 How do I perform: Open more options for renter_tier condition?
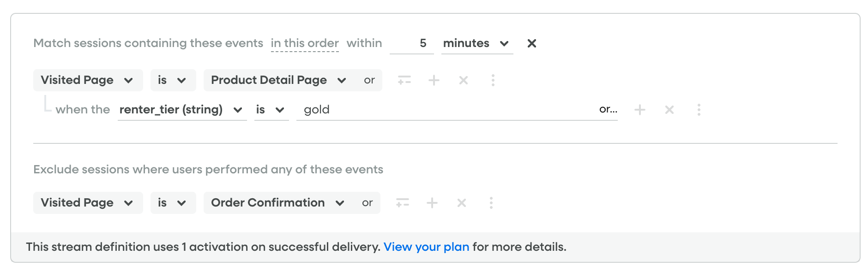pos(699,110)
